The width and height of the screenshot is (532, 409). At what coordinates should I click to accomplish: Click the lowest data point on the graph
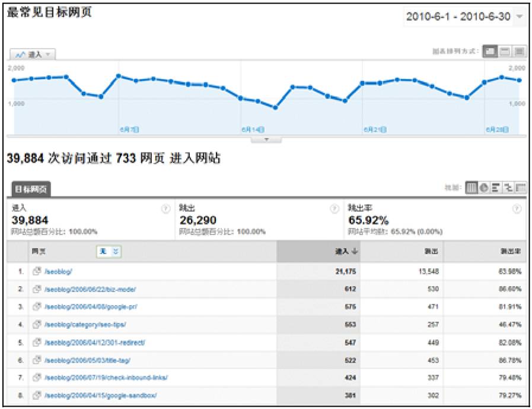coord(275,107)
